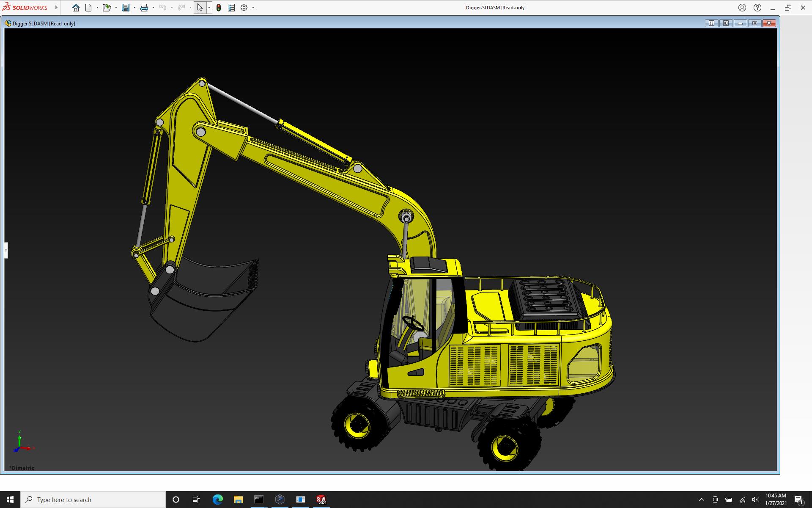The width and height of the screenshot is (812, 508).
Task: Expand the SolidWorks menu flyout arrow
Action: (56, 8)
